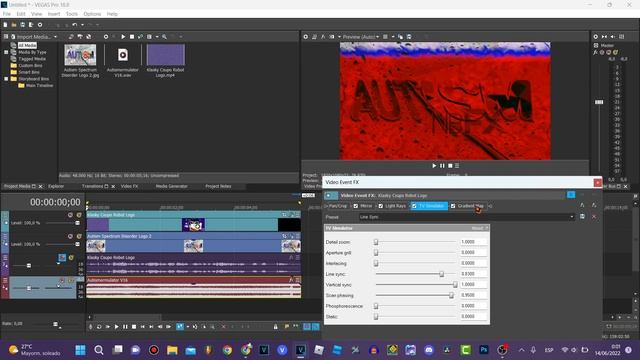
Task: Stop timeline playback in transport bar
Action: pos(134,327)
